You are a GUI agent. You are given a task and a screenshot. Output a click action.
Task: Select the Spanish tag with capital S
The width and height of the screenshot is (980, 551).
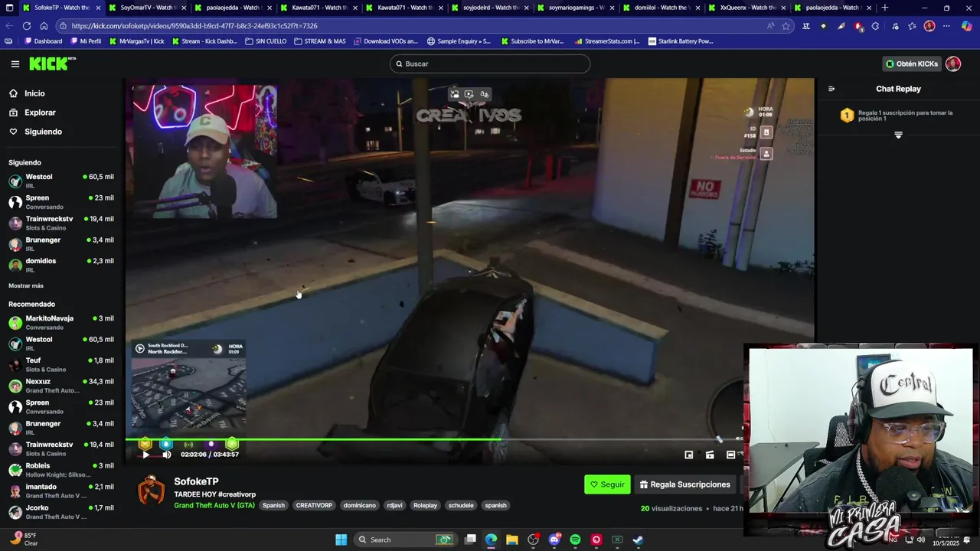273,505
